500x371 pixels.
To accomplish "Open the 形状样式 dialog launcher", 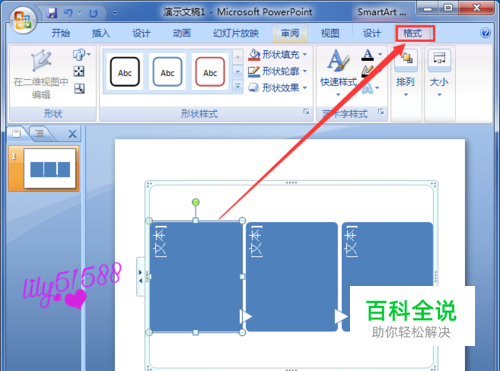I will [x=306, y=112].
